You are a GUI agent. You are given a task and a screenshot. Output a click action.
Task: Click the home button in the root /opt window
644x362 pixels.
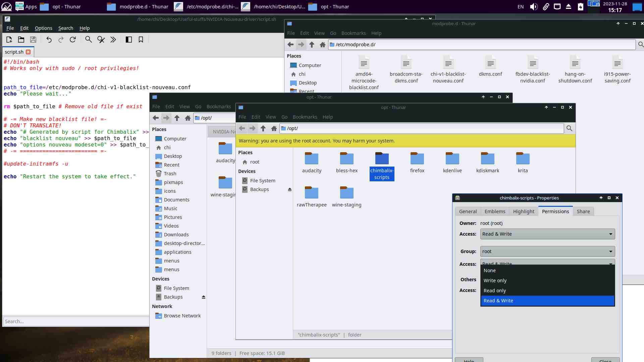274,128
